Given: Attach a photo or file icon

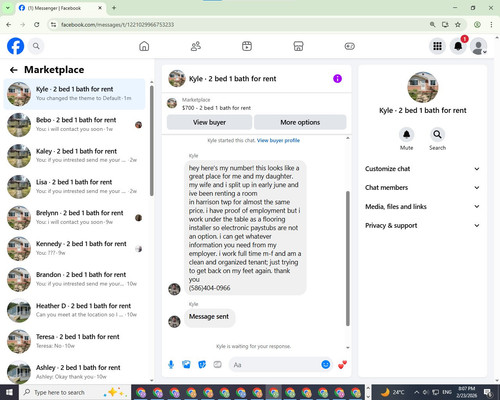Looking at the screenshot, I should click(x=186, y=365).
